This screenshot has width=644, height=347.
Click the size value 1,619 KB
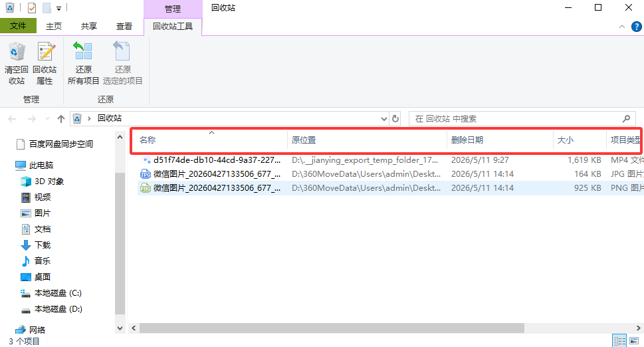pos(584,160)
